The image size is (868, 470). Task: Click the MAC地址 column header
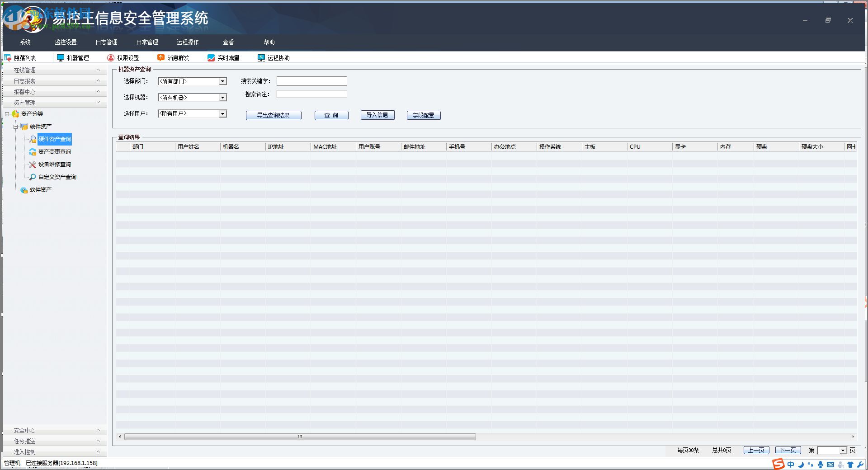(333, 147)
